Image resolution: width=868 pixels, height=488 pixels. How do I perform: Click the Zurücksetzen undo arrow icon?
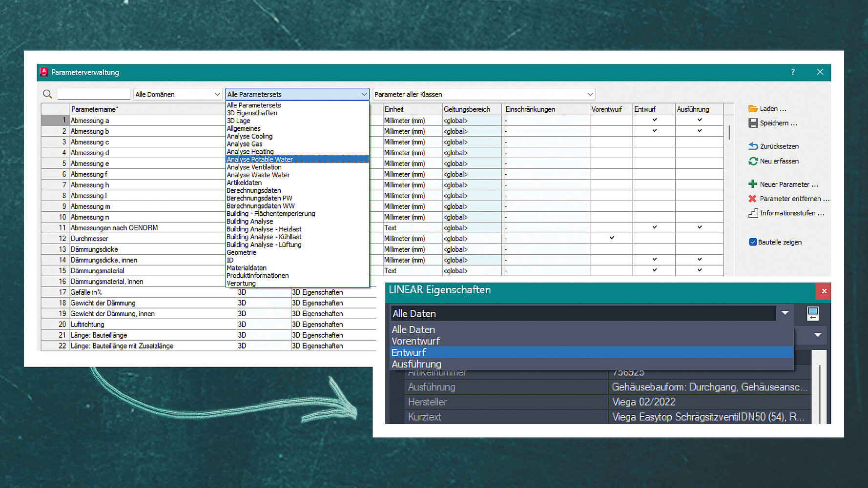(x=753, y=146)
